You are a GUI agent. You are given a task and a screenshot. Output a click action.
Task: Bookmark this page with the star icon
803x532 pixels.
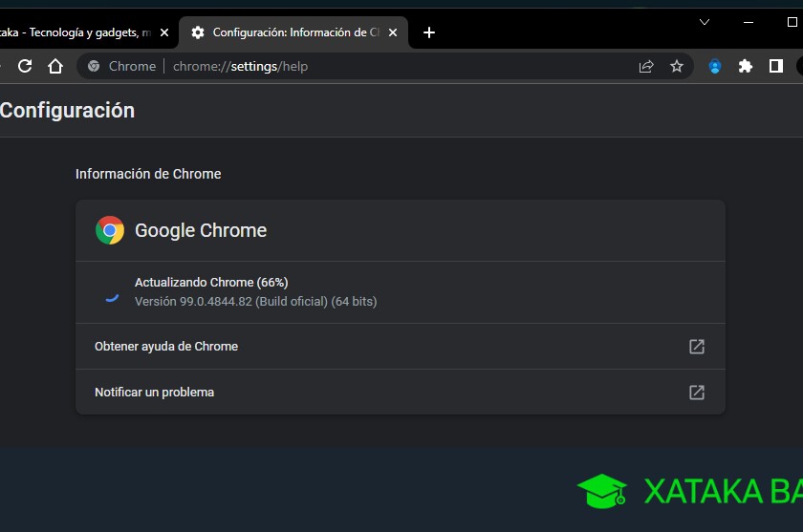[677, 66]
